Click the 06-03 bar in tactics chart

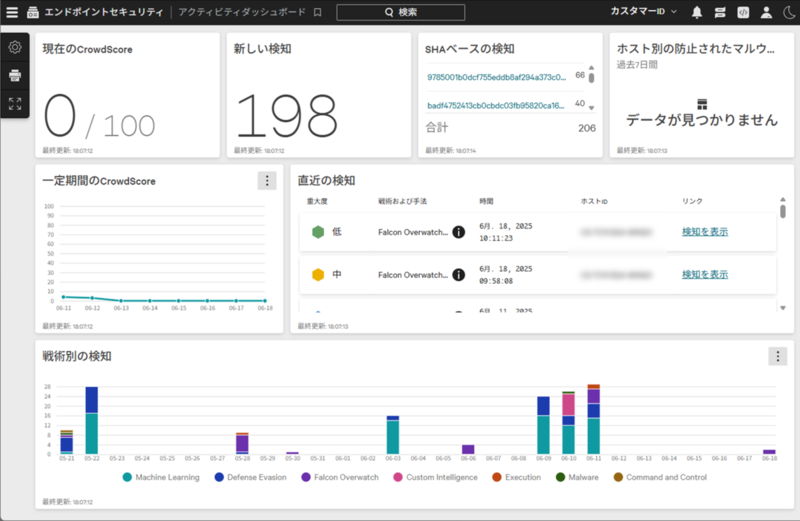point(393,435)
